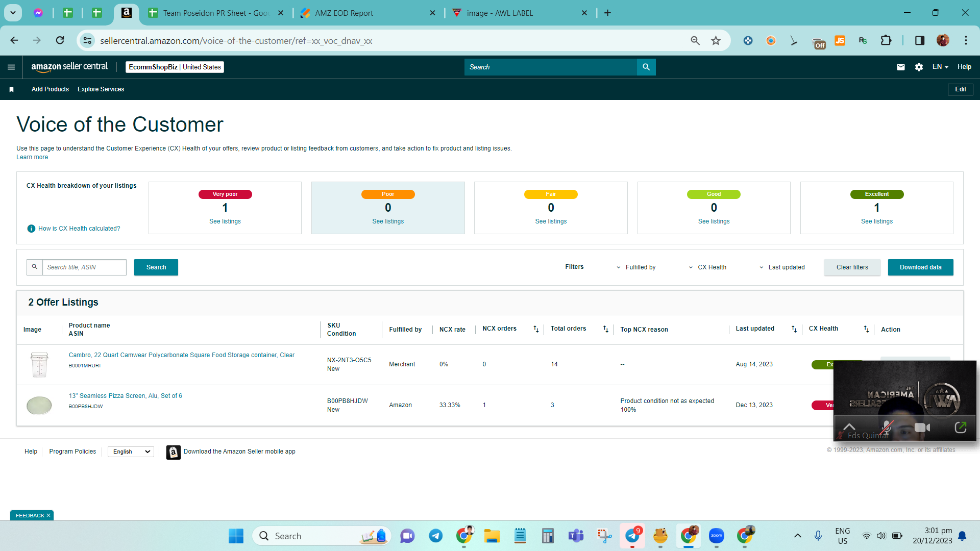Image resolution: width=980 pixels, height=551 pixels.
Task: Switch to the image - AWL LABEL tab
Action: 520,13
